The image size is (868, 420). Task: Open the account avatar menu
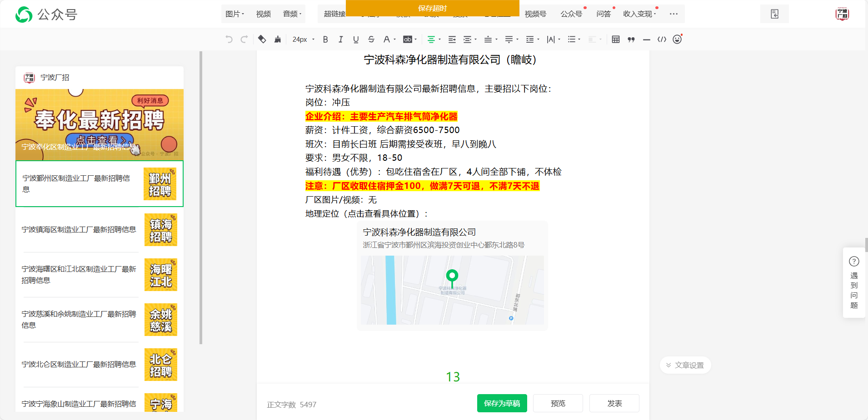[x=842, y=14]
